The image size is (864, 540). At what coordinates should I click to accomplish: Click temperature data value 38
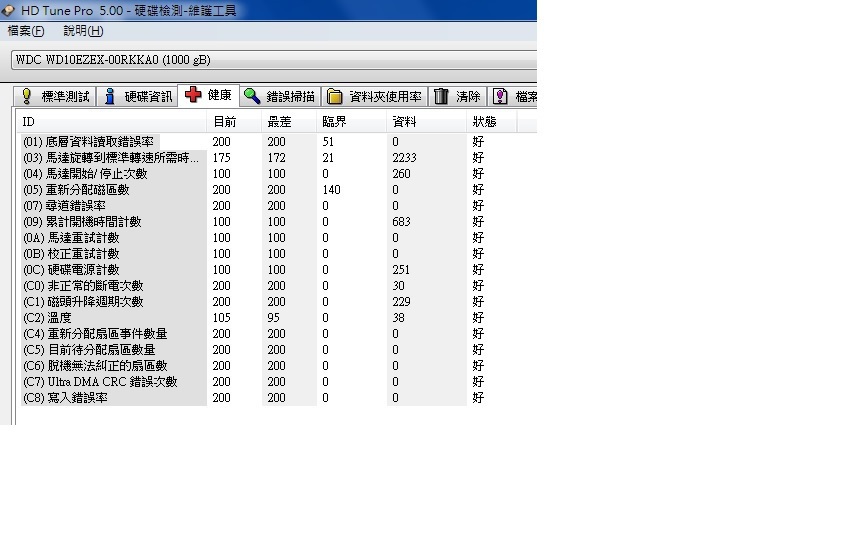click(398, 317)
